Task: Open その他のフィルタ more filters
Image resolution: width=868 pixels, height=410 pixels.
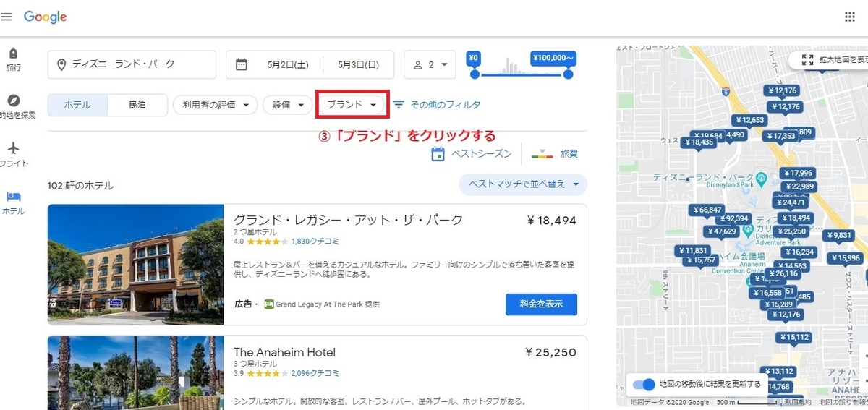Action: (x=437, y=105)
